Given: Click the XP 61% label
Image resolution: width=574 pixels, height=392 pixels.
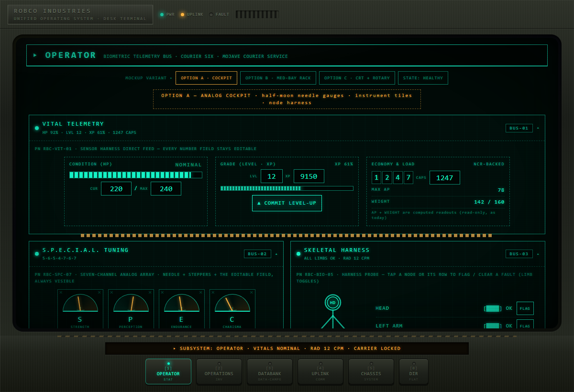Looking at the screenshot, I should (344, 164).
